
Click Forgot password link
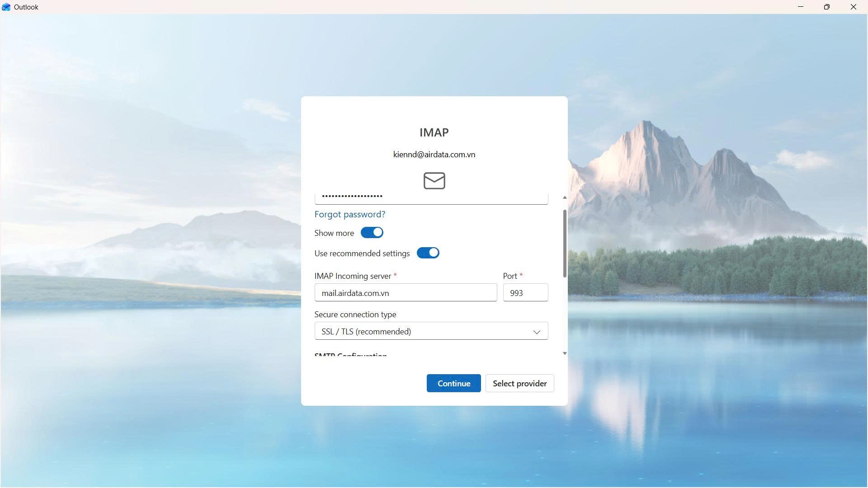349,214
